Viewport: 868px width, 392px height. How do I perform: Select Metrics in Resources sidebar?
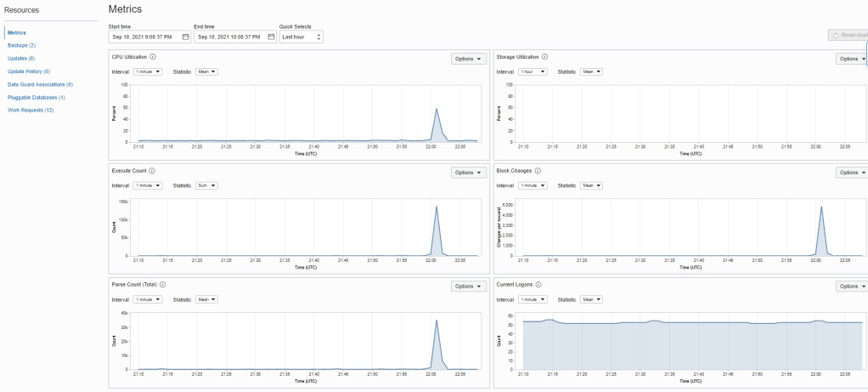[17, 32]
